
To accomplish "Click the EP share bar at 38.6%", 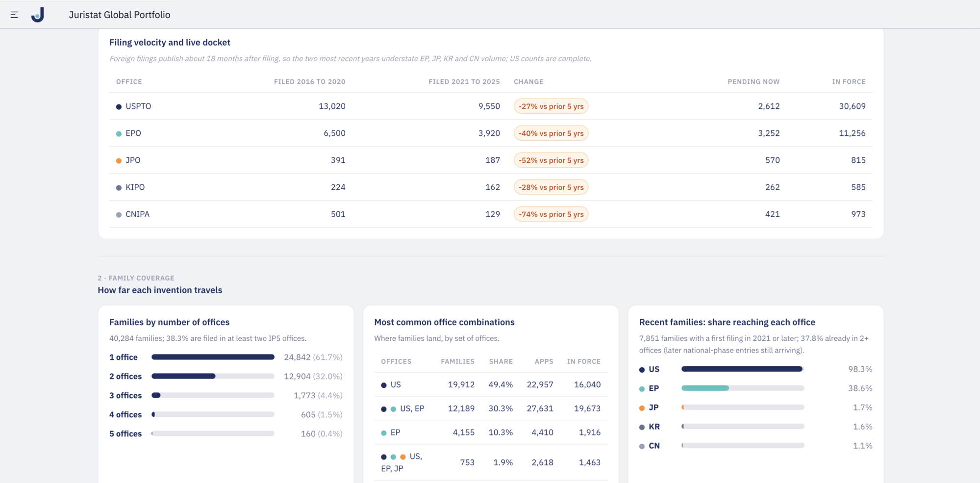I will (x=743, y=388).
